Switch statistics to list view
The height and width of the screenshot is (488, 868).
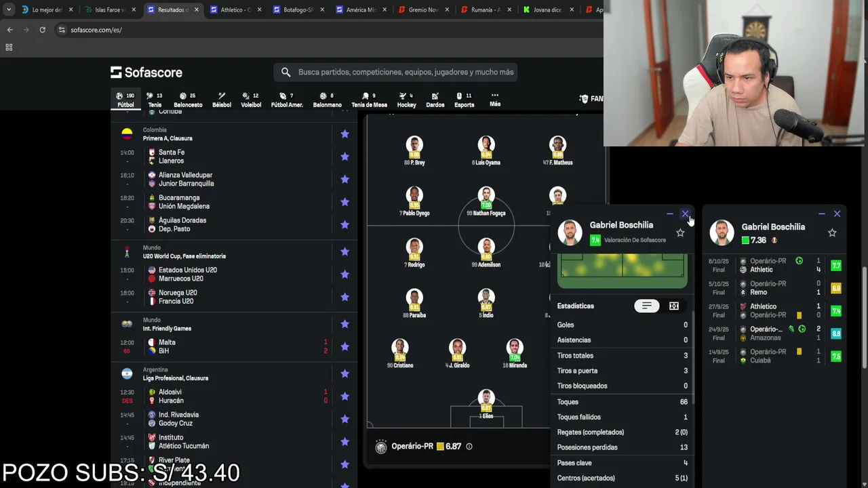tap(646, 306)
